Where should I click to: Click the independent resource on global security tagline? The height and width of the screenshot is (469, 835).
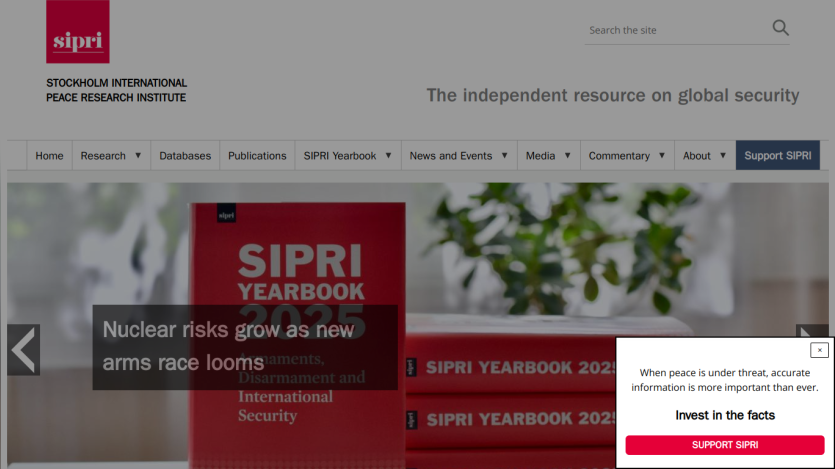point(613,95)
